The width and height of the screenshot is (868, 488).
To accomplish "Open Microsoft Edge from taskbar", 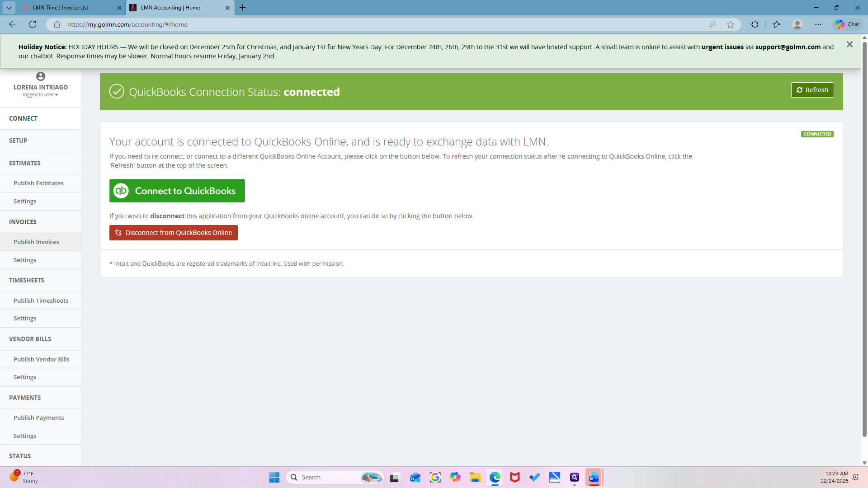I will click(495, 477).
